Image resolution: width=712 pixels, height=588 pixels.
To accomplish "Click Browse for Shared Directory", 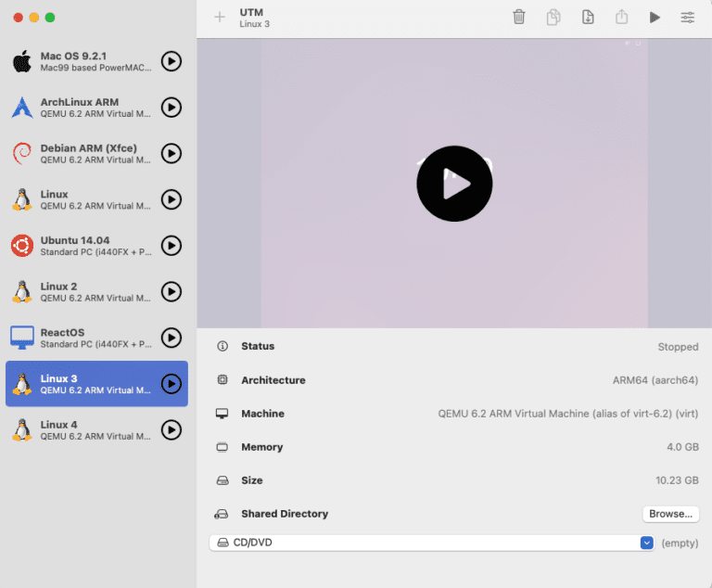I will 670,514.
